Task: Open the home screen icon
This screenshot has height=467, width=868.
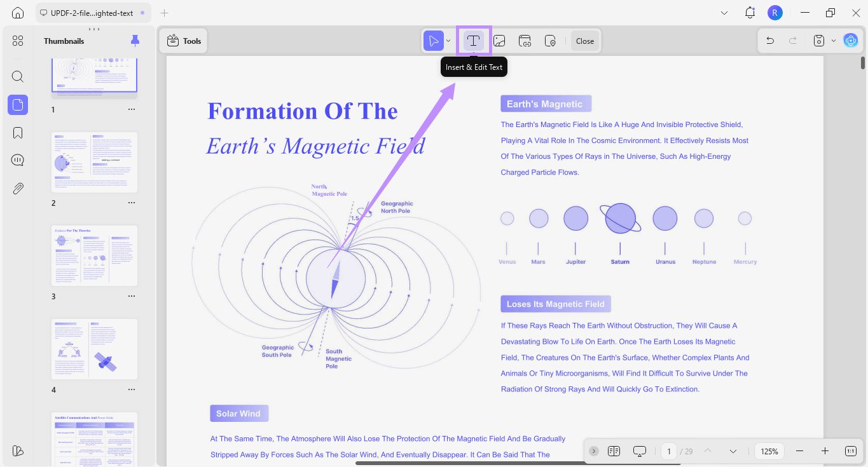Action: [x=18, y=13]
